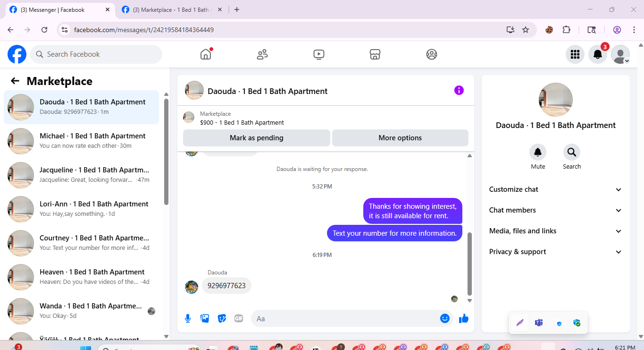The width and height of the screenshot is (644, 350).
Task: Open the Facebook menu grid icon
Action: coord(575,54)
